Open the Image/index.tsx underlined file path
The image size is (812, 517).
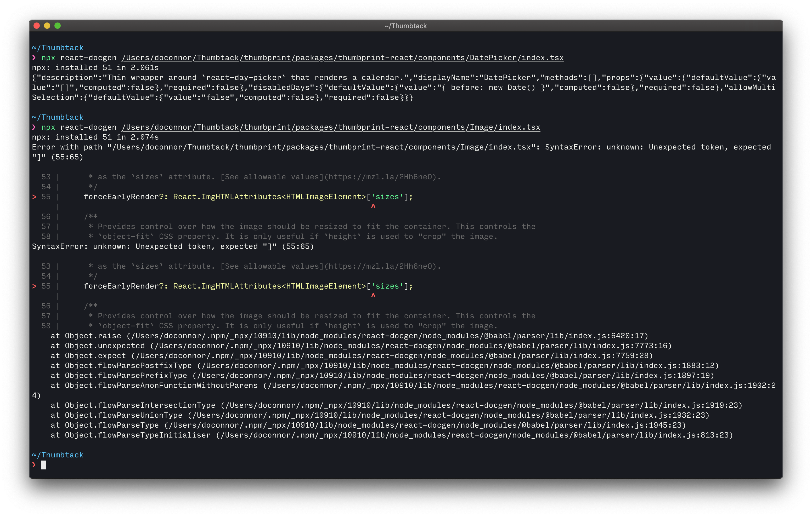331,127
